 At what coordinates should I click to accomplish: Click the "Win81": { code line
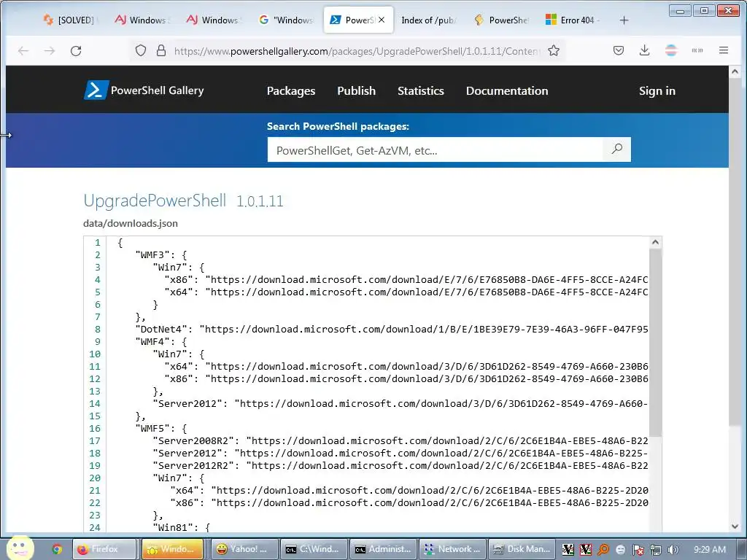tap(182, 527)
